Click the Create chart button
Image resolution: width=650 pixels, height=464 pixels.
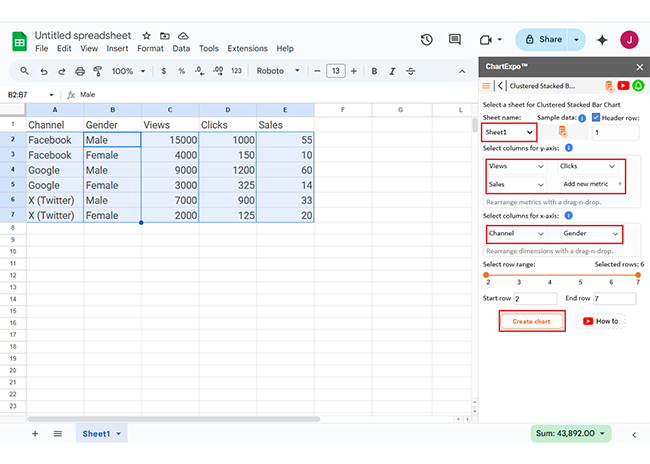pos(531,321)
